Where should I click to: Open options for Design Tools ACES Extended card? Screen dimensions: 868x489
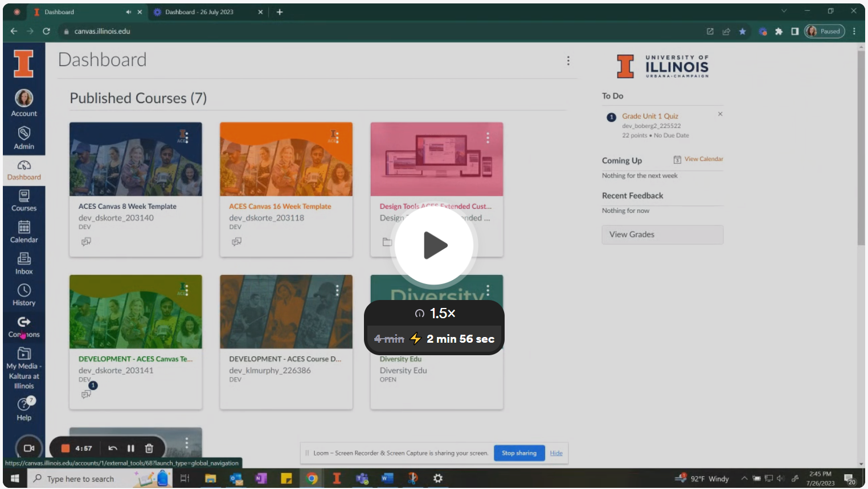(488, 138)
